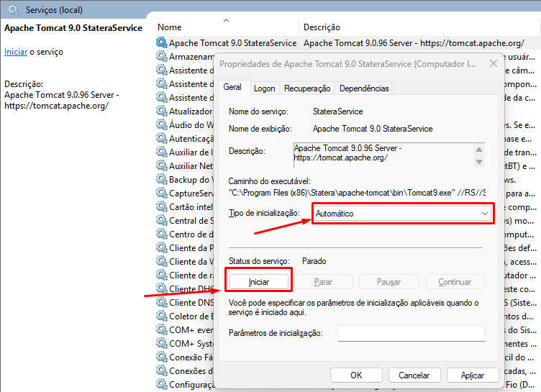Click the disabled Pausar button
The width and height of the screenshot is (541, 392).
pyautogui.click(x=388, y=282)
